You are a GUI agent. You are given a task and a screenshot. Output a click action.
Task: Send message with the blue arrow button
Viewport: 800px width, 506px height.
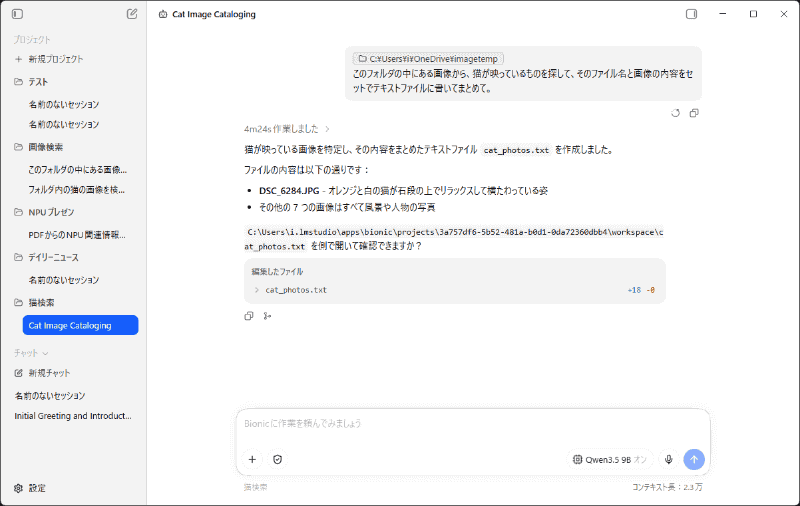point(694,460)
